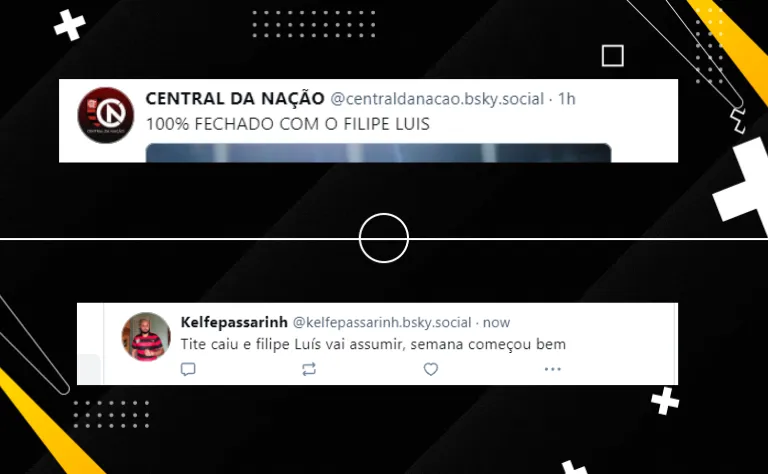Open Kelfepassarinh display name link
This screenshot has width=768, height=474.
(x=234, y=322)
